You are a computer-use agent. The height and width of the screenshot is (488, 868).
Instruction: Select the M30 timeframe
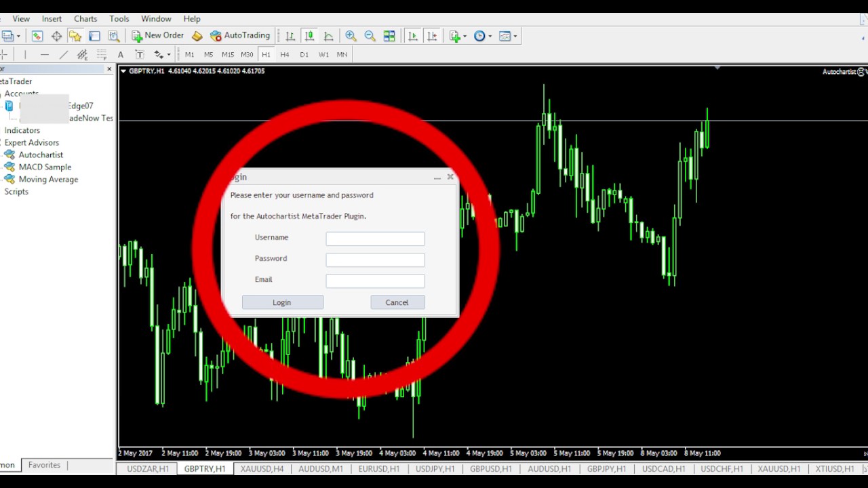click(247, 54)
